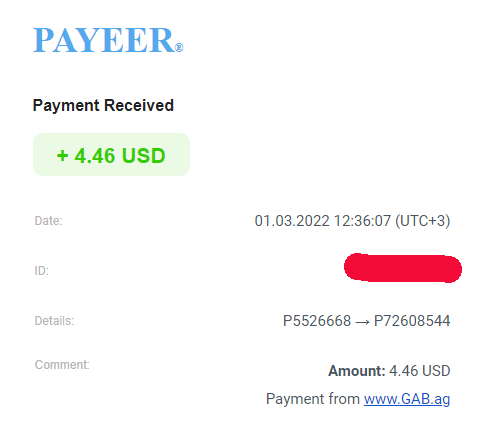Click the PAYEER logo
Screen dimensions: 487x430
[x=108, y=40]
